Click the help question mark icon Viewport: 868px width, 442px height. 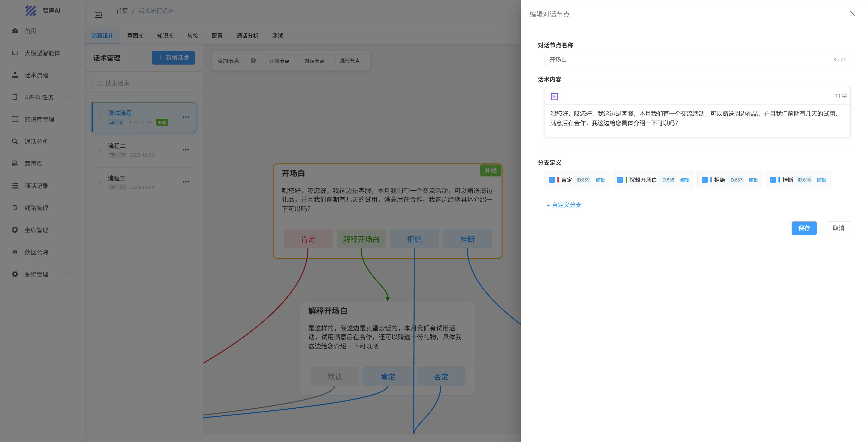tap(253, 60)
